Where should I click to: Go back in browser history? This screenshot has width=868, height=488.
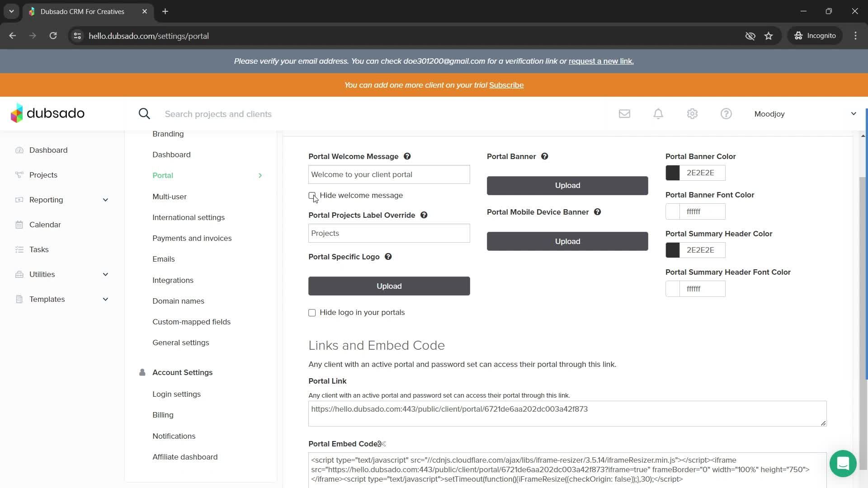(13, 36)
